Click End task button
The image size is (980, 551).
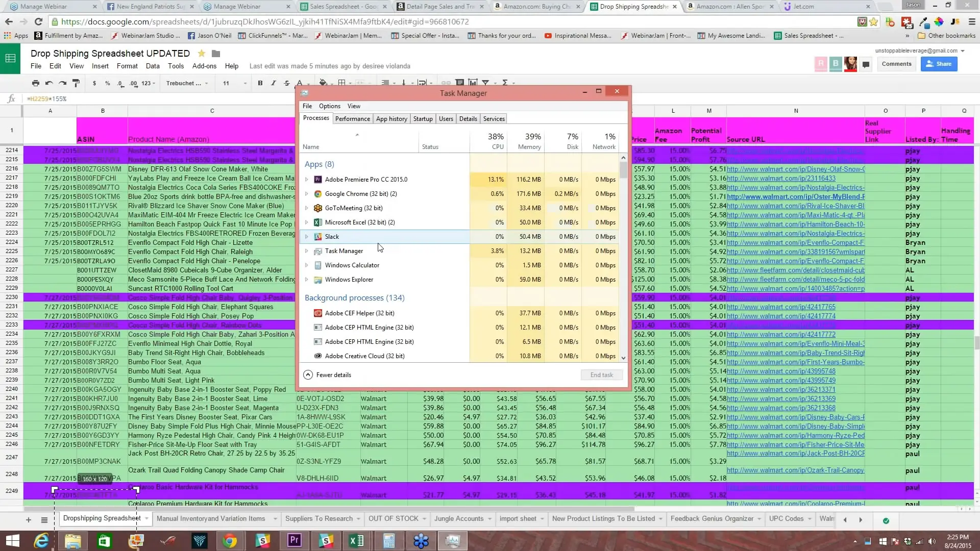602,375
